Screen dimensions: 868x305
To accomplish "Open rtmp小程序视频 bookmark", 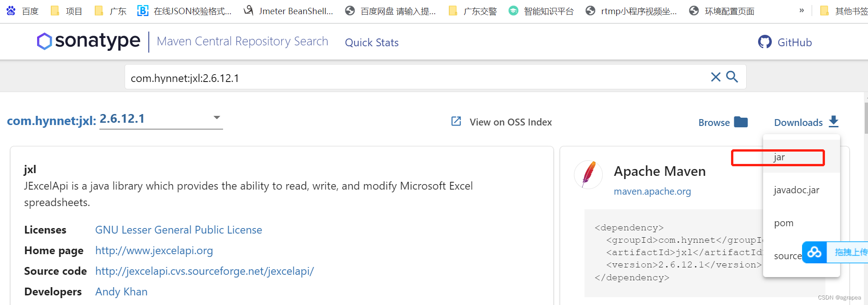I will point(631,11).
